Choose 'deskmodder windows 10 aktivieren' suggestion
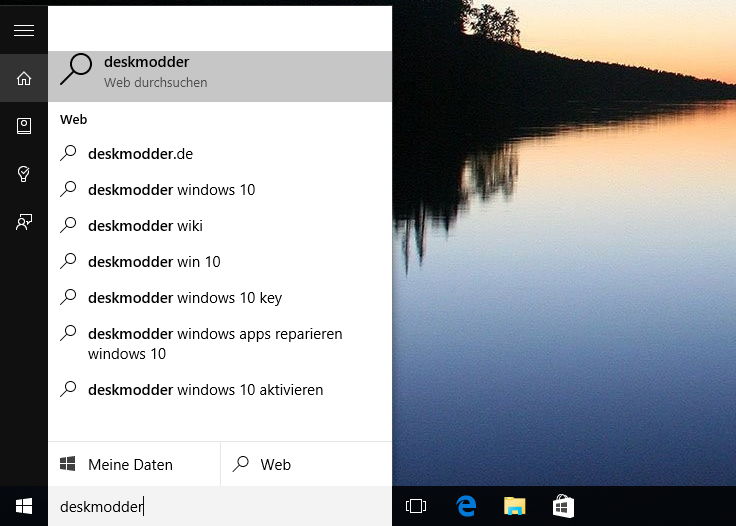The height and width of the screenshot is (526, 736). 220,389
